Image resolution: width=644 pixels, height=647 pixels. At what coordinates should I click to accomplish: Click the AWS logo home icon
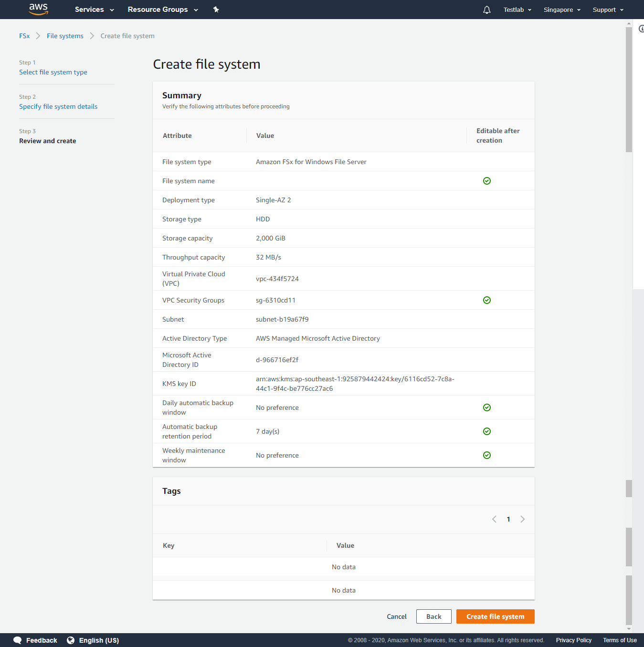tap(38, 9)
